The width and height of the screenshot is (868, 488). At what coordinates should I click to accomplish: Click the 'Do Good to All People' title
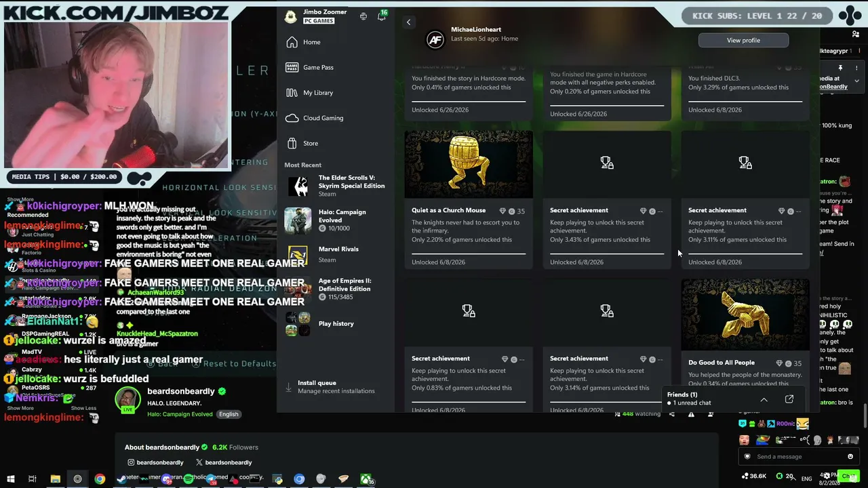coord(722,363)
